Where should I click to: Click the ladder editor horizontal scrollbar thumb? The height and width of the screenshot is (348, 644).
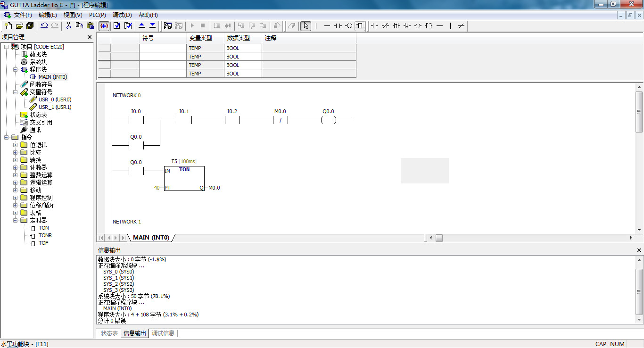439,238
